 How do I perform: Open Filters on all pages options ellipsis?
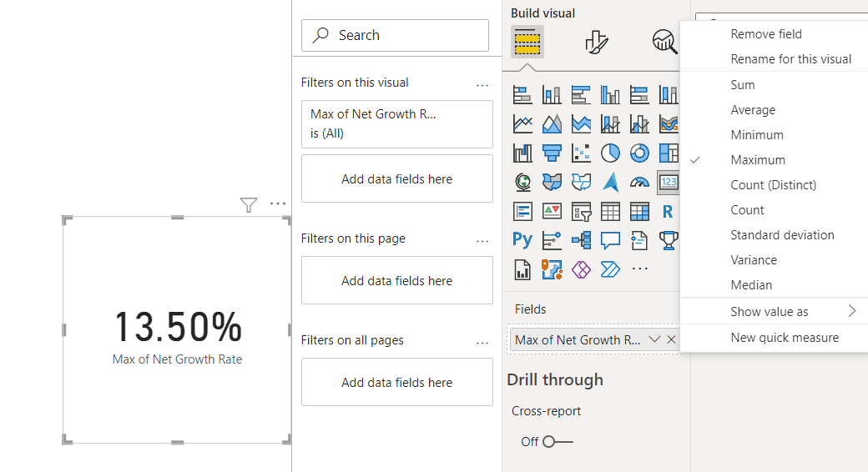coord(482,343)
